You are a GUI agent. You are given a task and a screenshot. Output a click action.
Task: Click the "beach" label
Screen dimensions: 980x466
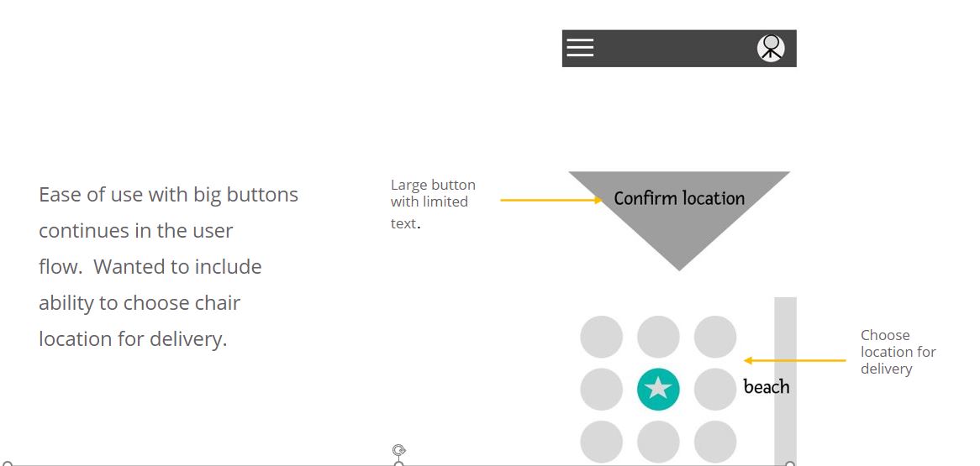coord(767,387)
